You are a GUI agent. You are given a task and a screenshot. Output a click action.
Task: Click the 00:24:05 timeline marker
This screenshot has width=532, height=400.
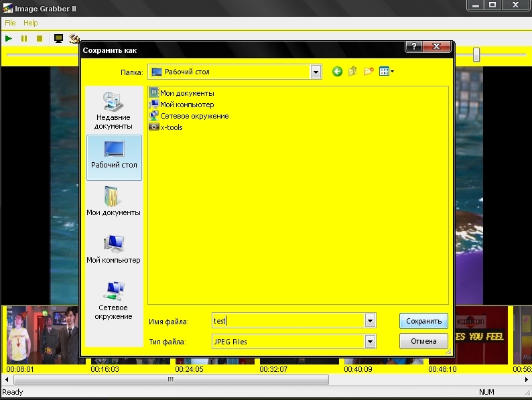click(189, 369)
